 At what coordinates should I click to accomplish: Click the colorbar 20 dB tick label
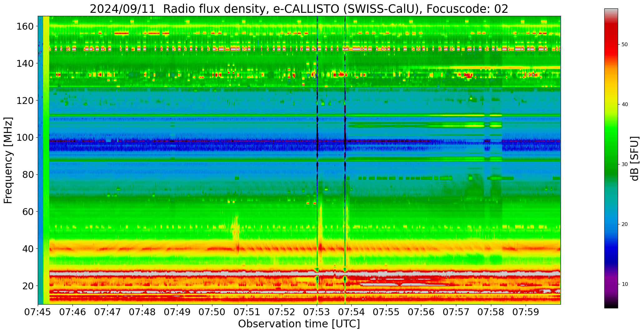[x=625, y=224]
